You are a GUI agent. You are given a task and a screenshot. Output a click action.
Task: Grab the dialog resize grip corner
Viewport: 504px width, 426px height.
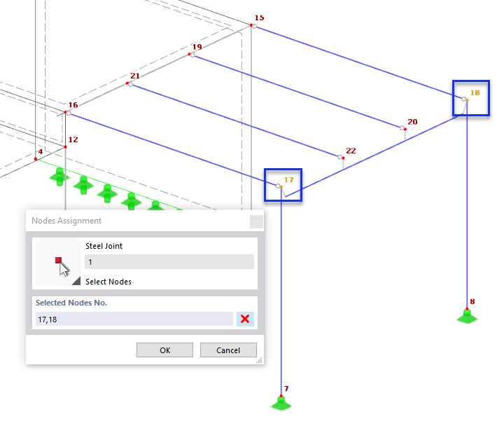click(x=260, y=361)
